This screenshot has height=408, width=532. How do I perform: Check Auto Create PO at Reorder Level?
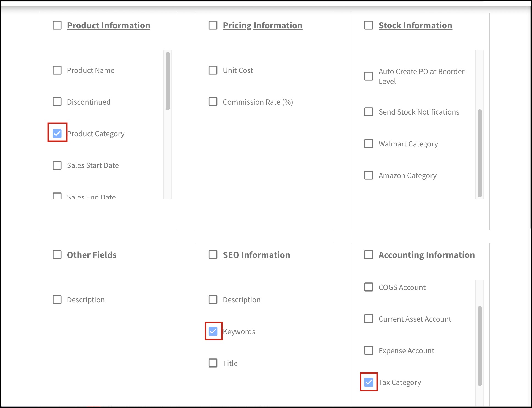[369, 76]
